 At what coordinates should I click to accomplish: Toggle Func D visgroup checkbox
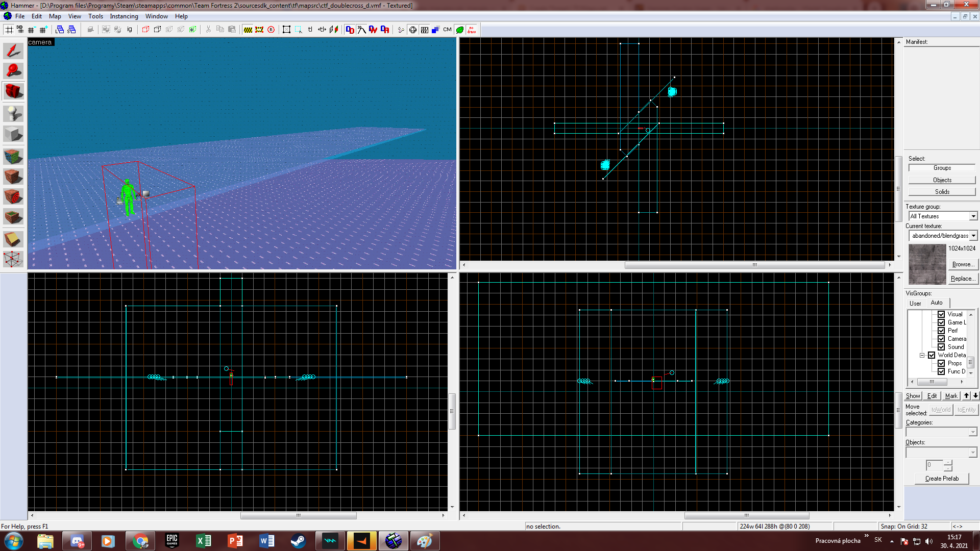click(x=941, y=371)
